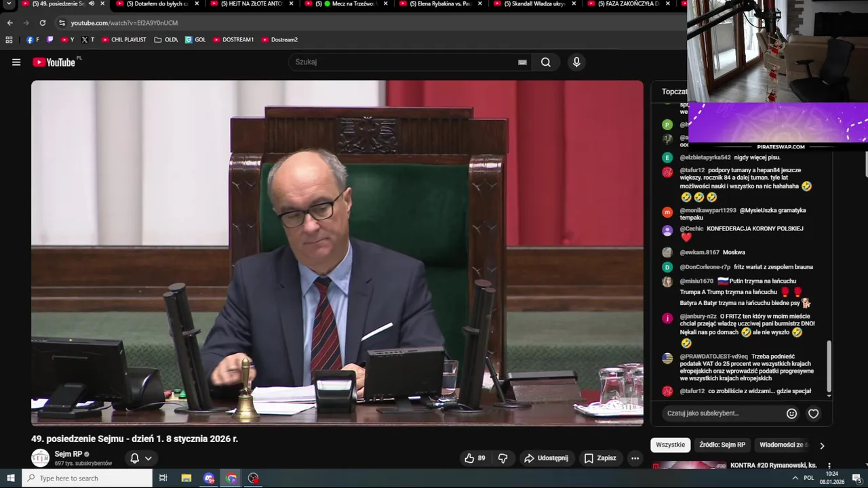Open the on-screen keyboard in search box
Screen dimensions: 868x488
click(522, 62)
